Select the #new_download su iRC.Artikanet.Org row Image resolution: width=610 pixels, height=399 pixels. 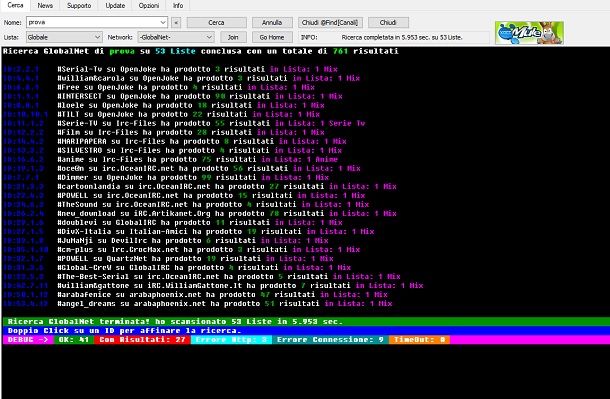227,214
